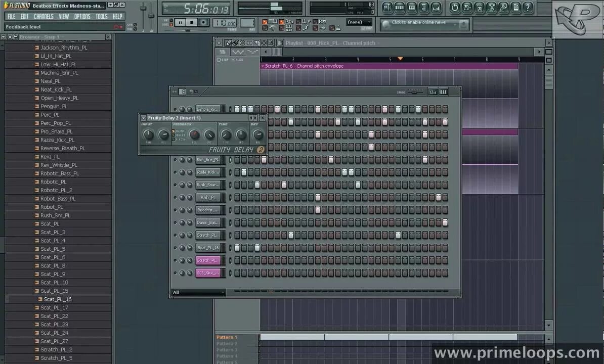Close the Fruity Delay 2 plugin window
604x364 pixels.
click(263, 118)
